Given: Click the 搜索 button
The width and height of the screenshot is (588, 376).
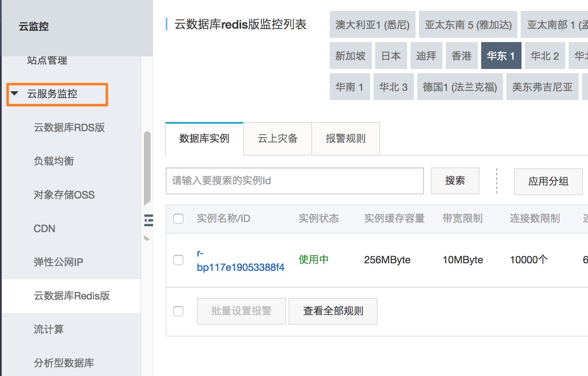Looking at the screenshot, I should click(455, 181).
